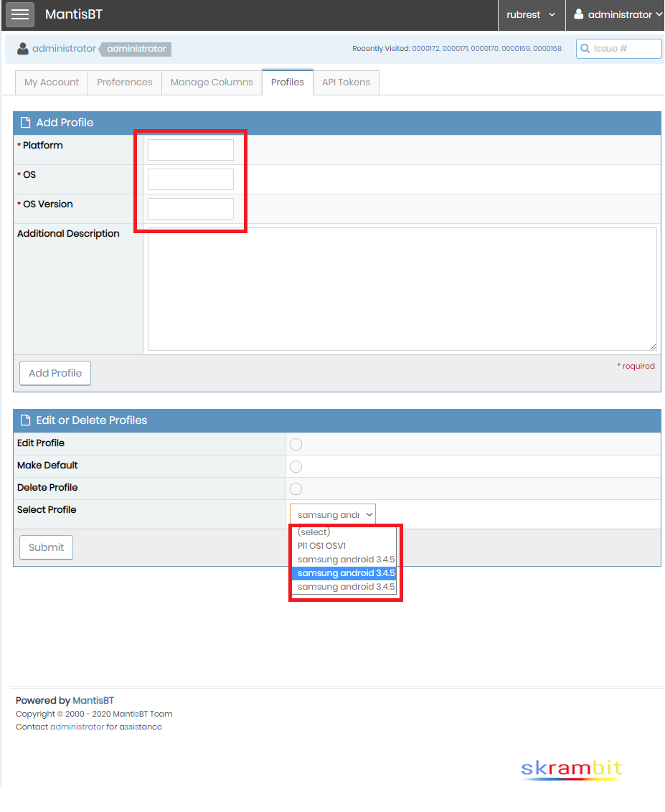This screenshot has width=665, height=812.
Task: Select the Make Default radio button
Action: [296, 466]
